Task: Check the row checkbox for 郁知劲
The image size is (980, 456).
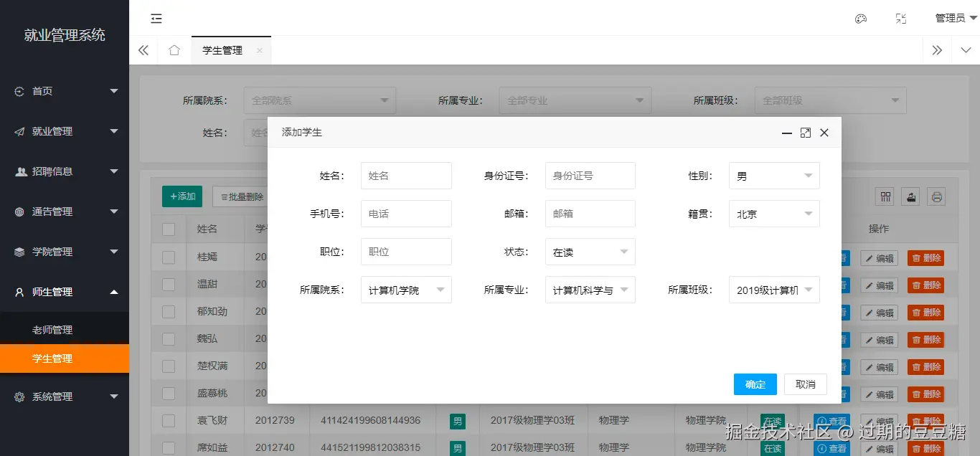Action: 169,311
